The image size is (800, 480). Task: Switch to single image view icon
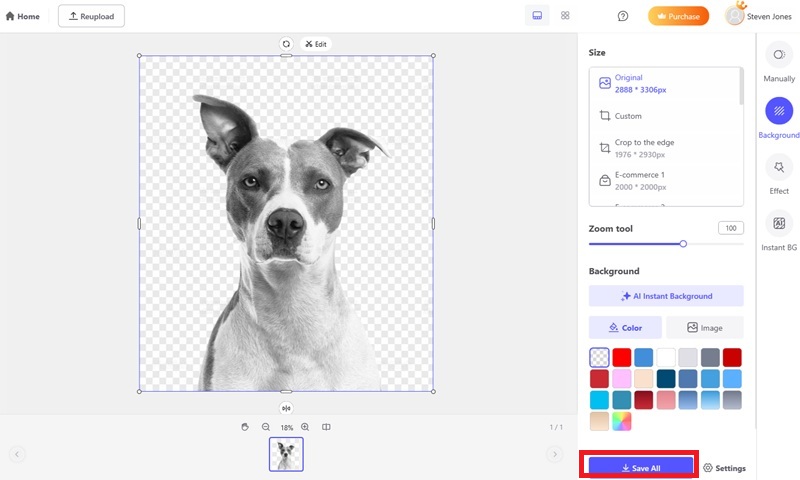point(537,16)
